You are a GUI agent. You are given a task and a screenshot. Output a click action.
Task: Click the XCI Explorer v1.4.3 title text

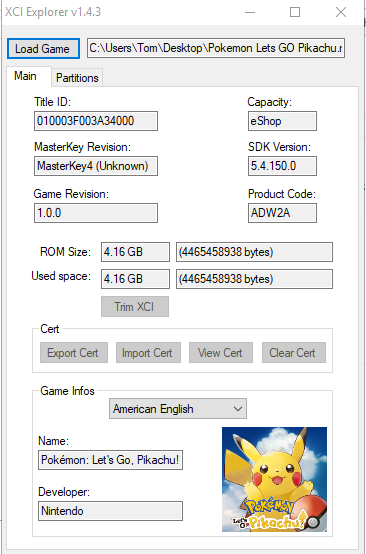(53, 12)
